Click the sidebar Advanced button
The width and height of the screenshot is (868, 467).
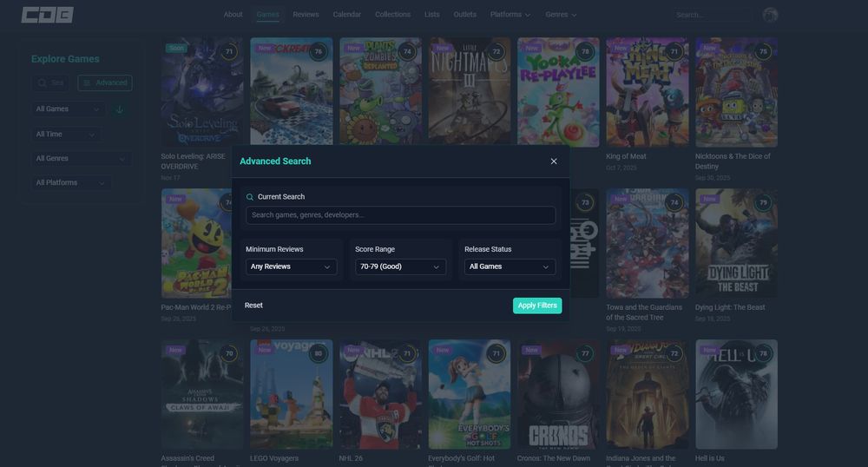(105, 83)
